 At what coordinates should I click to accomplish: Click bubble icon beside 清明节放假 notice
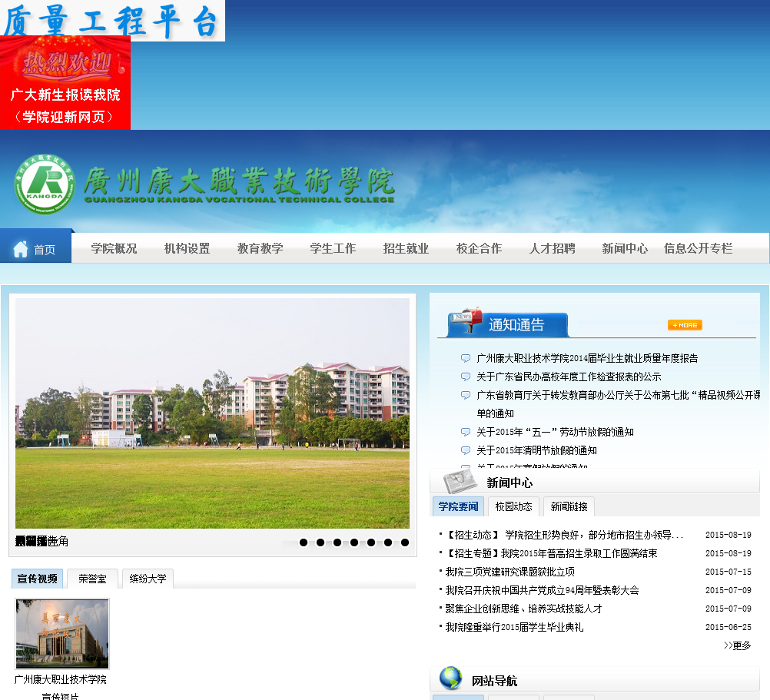pos(465,450)
